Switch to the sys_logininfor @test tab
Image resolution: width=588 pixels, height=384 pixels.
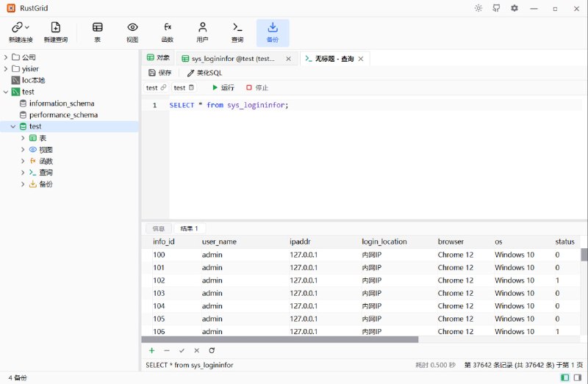(x=233, y=59)
